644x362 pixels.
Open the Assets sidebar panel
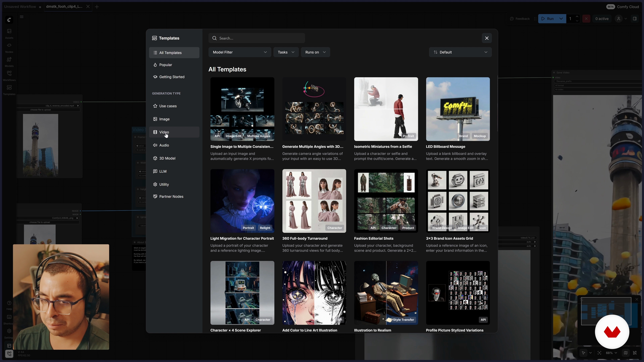(x=9, y=34)
